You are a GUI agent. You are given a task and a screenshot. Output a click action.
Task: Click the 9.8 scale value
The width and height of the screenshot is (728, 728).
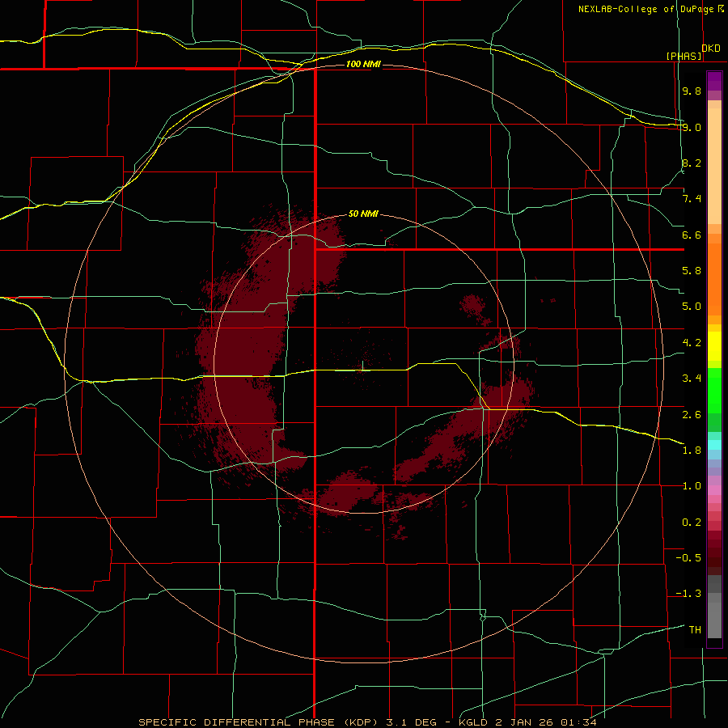point(692,91)
